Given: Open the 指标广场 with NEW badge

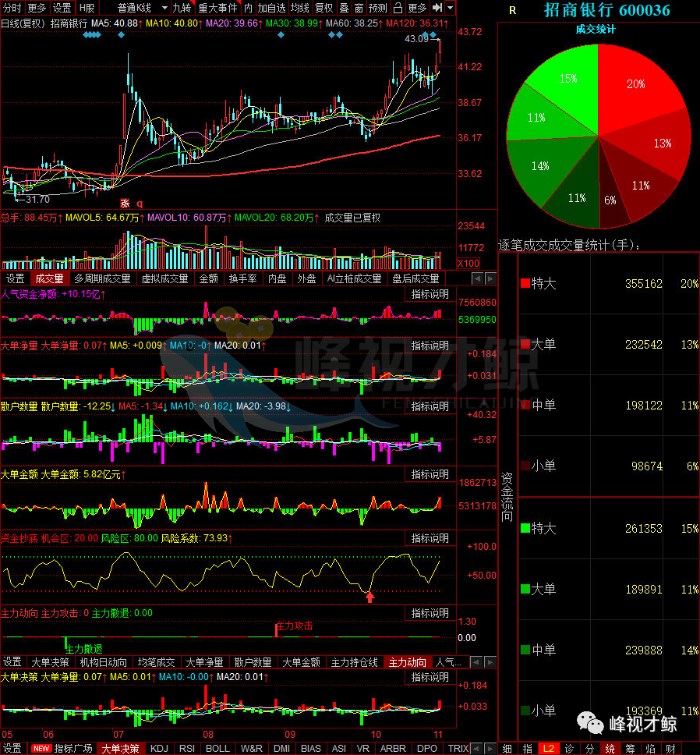Looking at the screenshot, I should point(62,748).
